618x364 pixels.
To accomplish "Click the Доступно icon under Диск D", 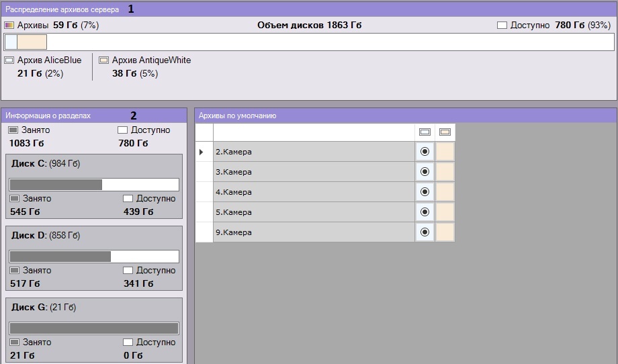I will 128,271.
